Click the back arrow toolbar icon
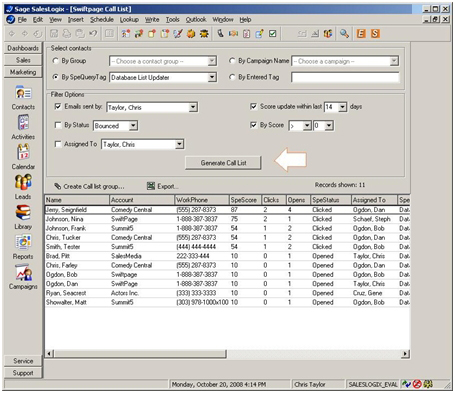The image size is (455, 393). pyautogui.click(x=12, y=33)
